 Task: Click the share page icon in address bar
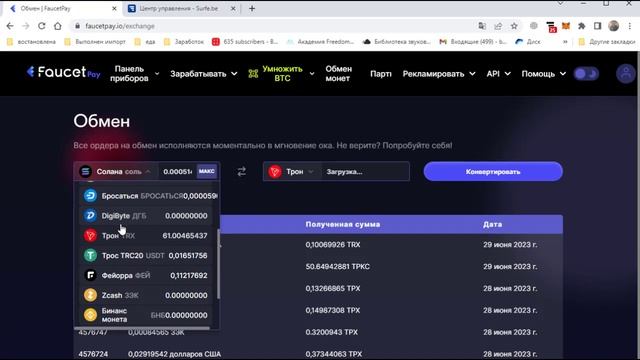[498, 26]
